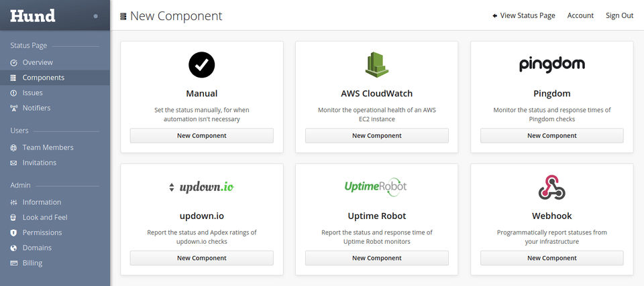Click the Manual checkmark icon

coord(202,65)
